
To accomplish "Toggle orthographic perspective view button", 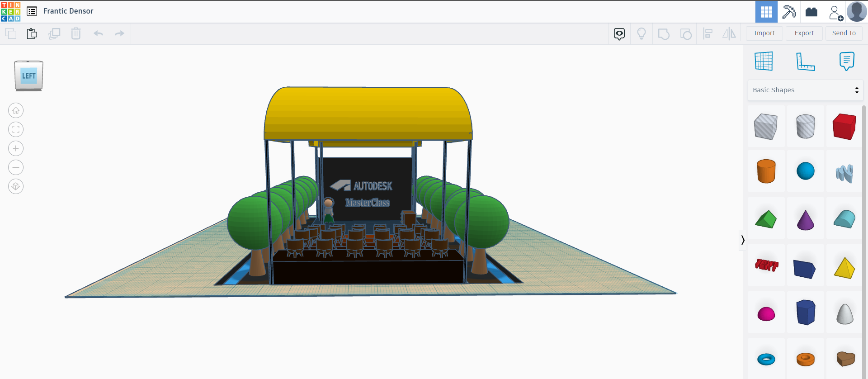I will tap(16, 186).
